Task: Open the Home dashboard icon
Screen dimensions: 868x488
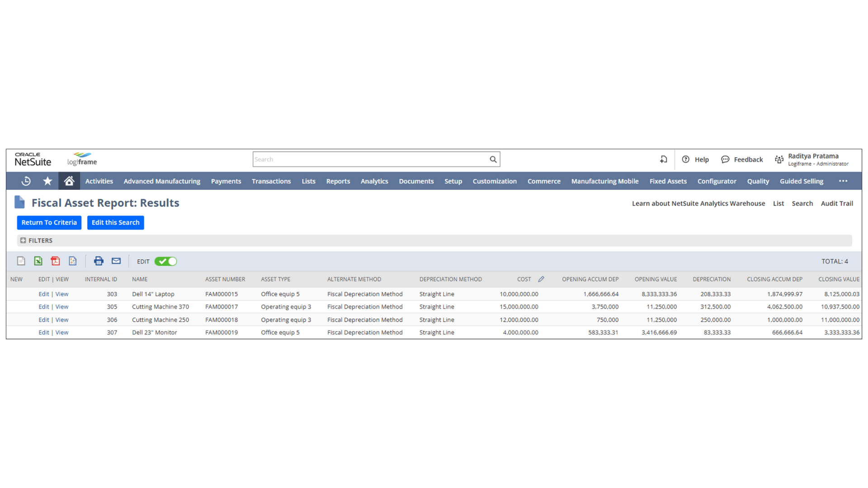Action: tap(69, 181)
